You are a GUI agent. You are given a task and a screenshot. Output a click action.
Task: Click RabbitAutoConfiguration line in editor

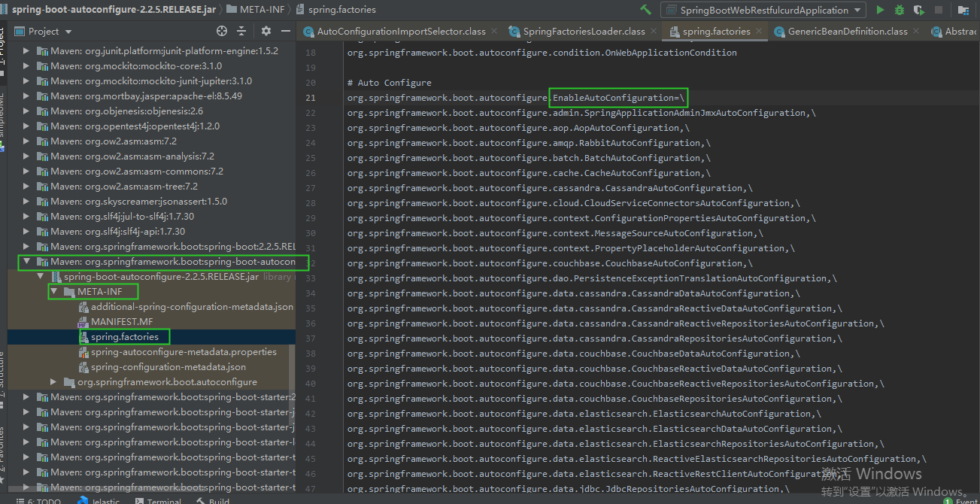coord(529,143)
